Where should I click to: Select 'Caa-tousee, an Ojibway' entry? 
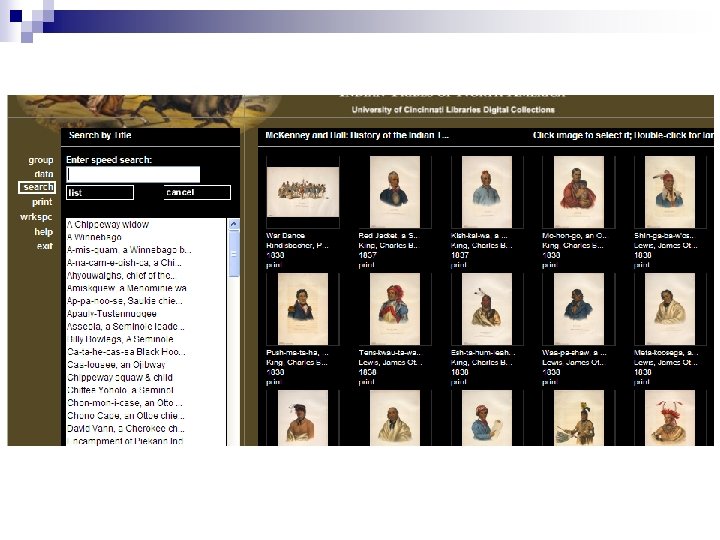[116, 365]
